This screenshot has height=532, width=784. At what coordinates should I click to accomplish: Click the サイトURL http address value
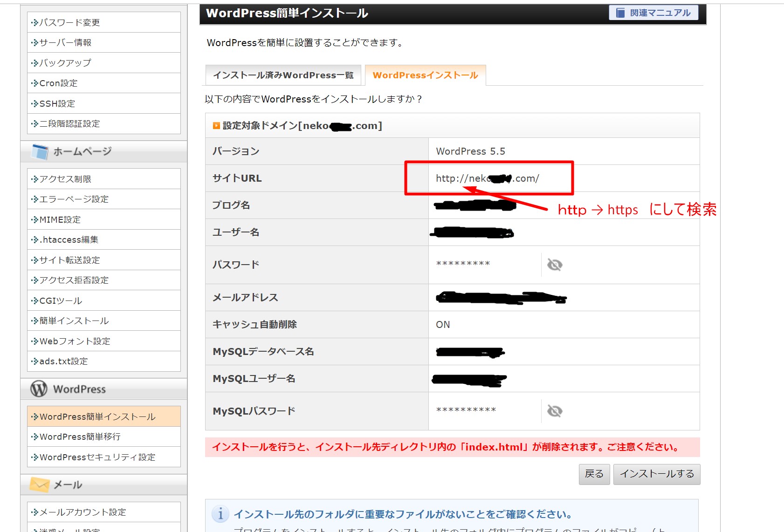click(488, 178)
